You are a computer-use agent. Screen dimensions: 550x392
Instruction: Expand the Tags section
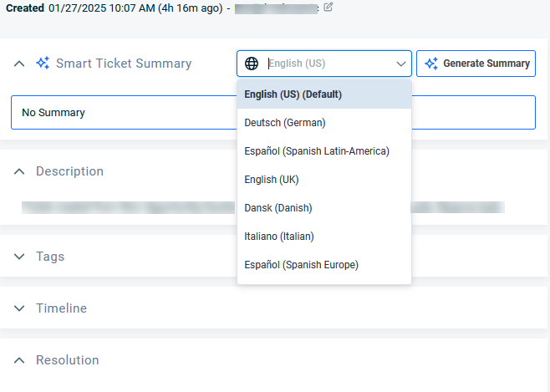tap(19, 257)
